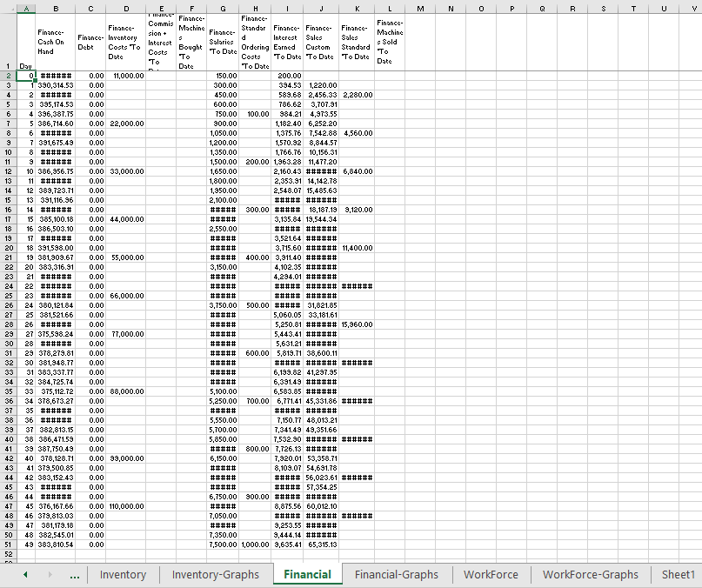
Task: Click cell with value 11,000.00
Action: click(126, 76)
